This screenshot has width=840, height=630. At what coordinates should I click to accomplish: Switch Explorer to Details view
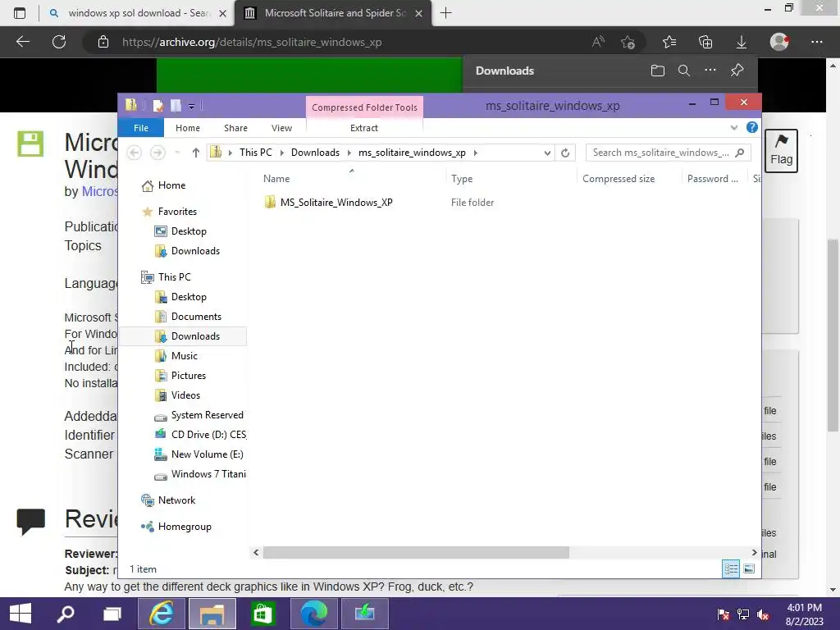tap(731, 569)
